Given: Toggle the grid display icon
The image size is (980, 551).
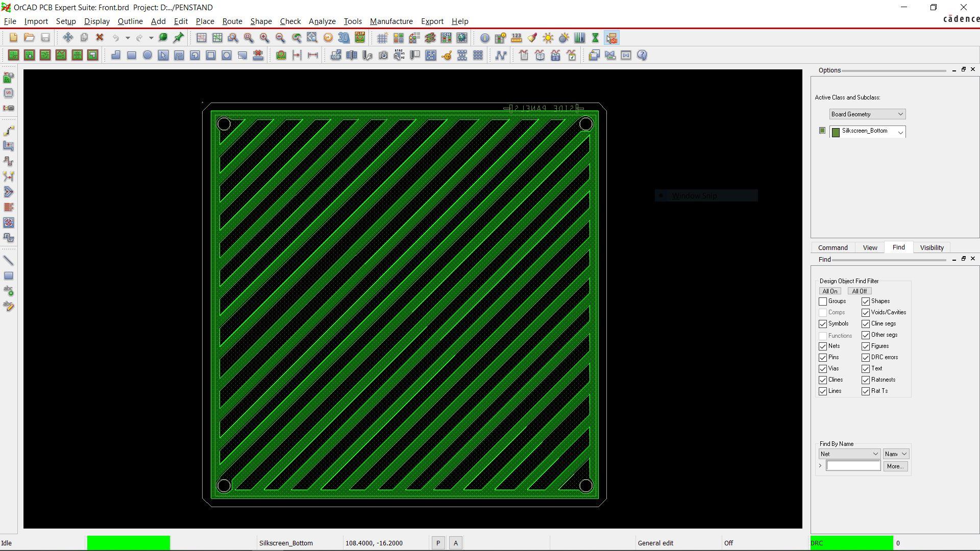Looking at the screenshot, I should tap(382, 38).
